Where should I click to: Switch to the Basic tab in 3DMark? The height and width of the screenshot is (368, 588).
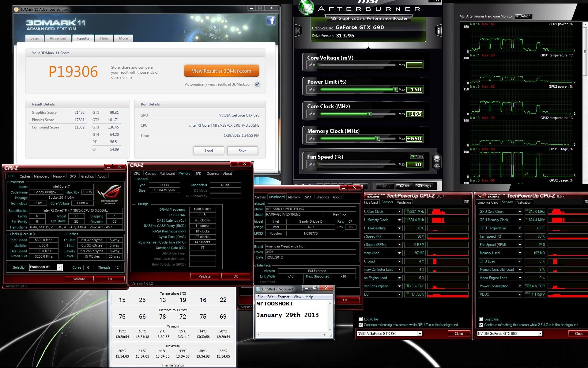click(x=35, y=38)
